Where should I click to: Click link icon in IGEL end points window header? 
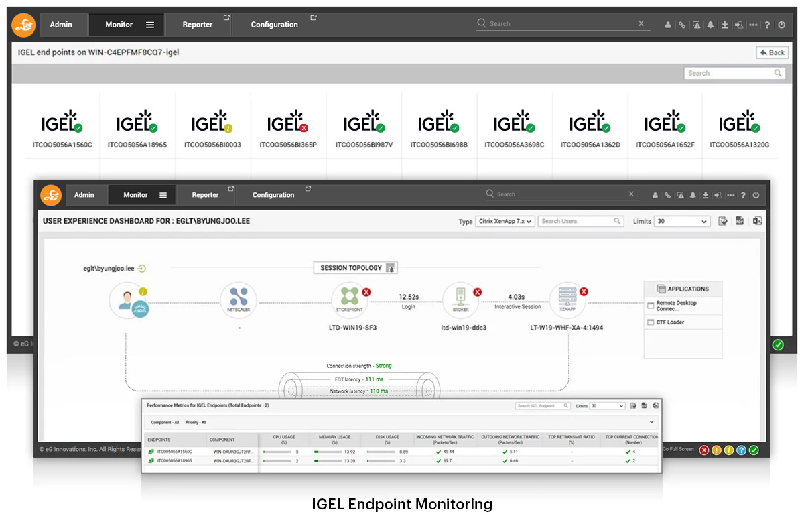coord(682,25)
